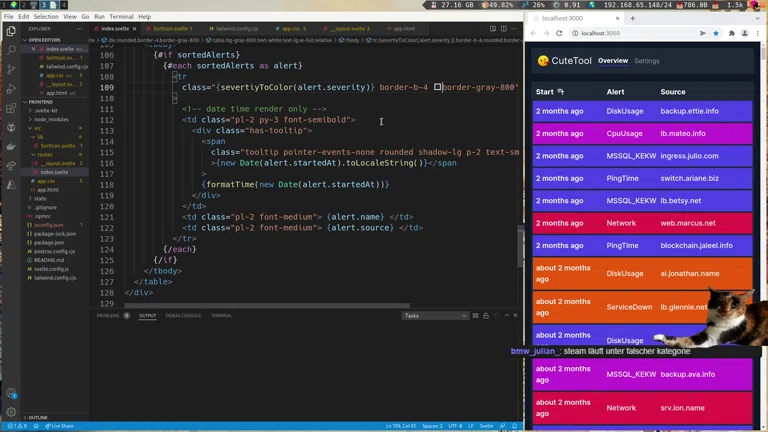Switch to the Terminal panel tab
The width and height of the screenshot is (768, 432).
[x=221, y=316]
